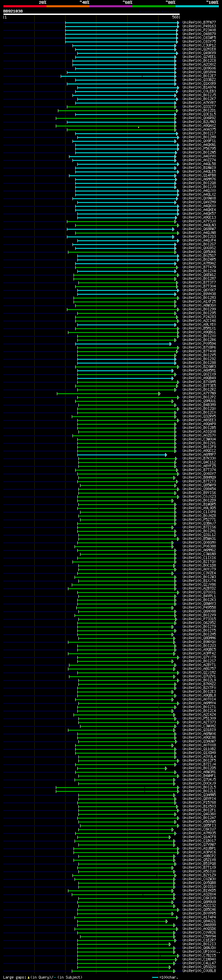
Task: Click the UniRef100_C6KIK9 hit label
Action: click(199, 898)
